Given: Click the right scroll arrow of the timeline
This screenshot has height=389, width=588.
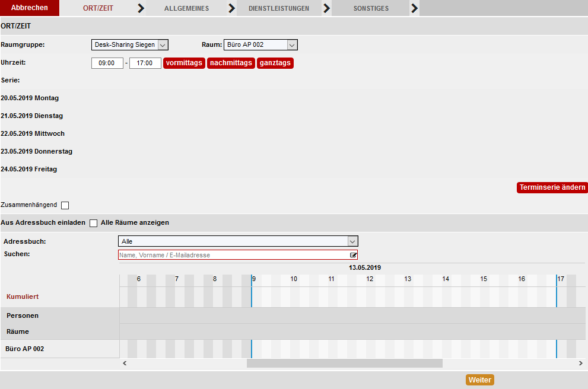Looking at the screenshot, I should click(x=580, y=363).
